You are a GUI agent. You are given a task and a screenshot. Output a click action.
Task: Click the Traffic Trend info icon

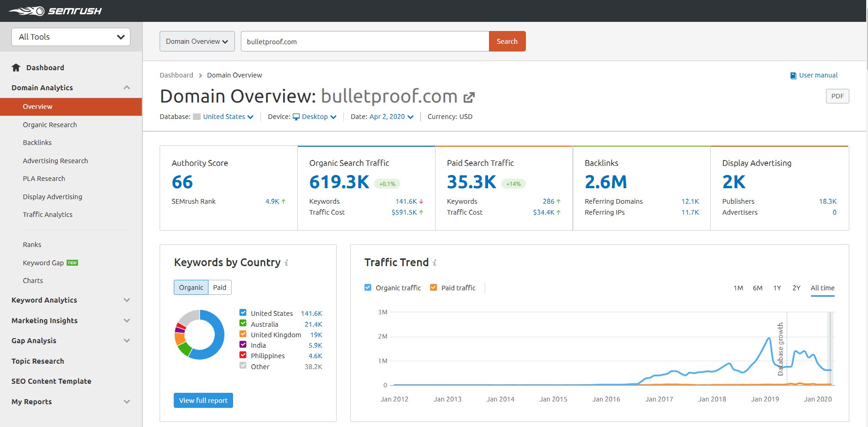tap(435, 262)
